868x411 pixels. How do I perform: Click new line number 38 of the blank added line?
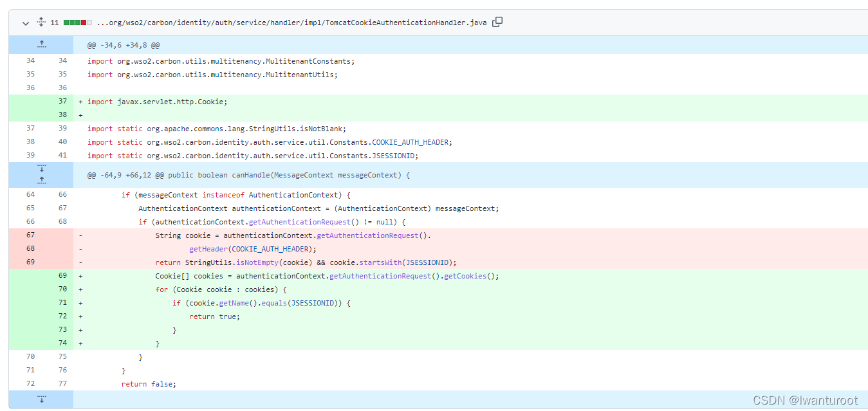click(62, 115)
